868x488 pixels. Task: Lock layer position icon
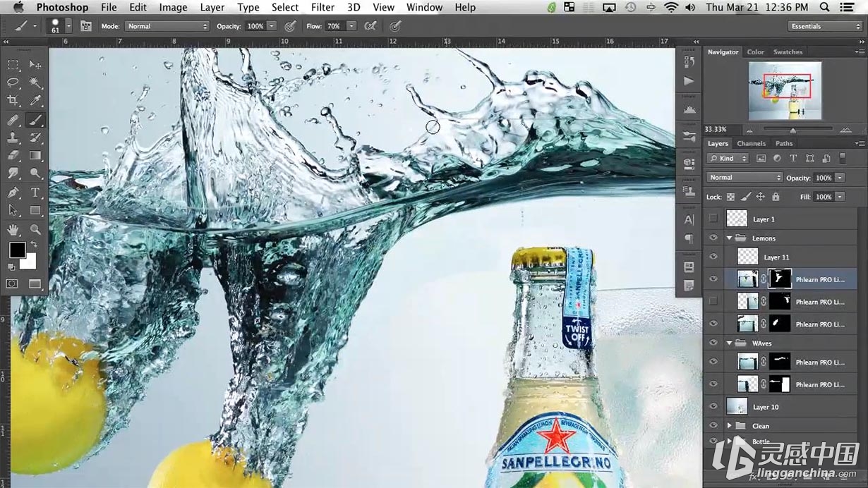[760, 197]
